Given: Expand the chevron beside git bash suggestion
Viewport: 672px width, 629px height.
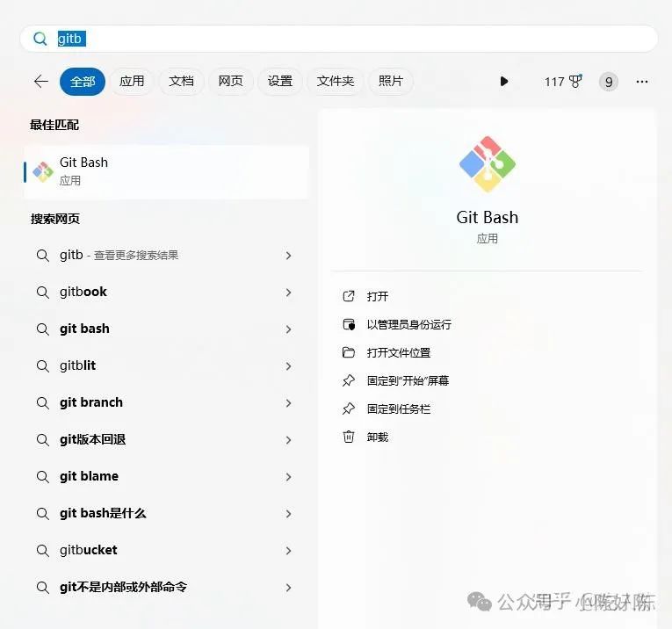Looking at the screenshot, I should pos(288,329).
